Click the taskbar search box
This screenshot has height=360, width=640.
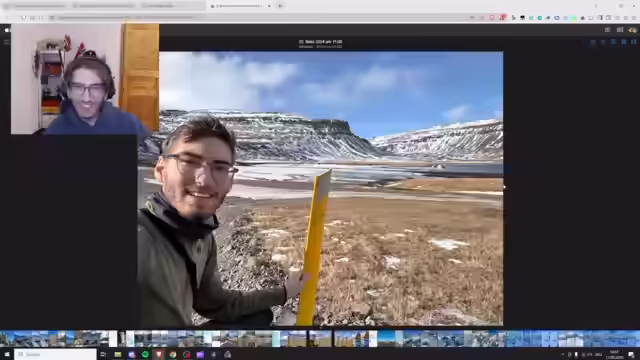pos(56,354)
